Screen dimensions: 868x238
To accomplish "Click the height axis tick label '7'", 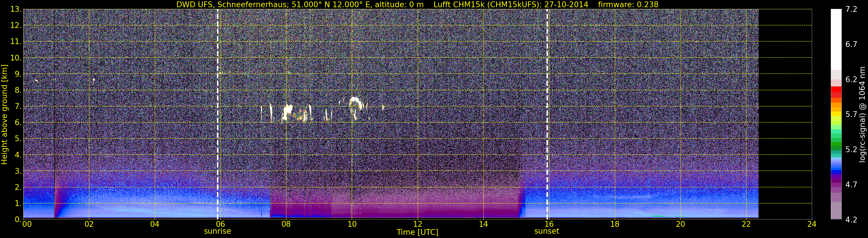I will pos(18,107).
